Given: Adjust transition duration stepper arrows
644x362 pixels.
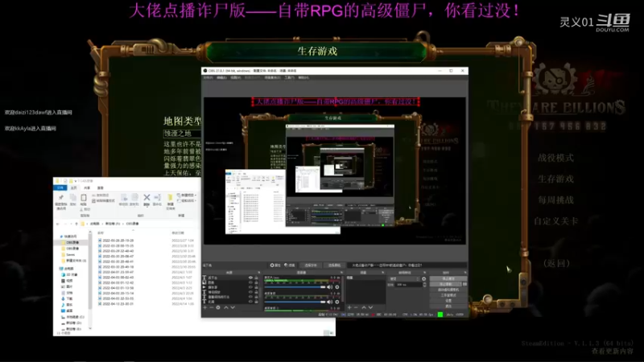Looking at the screenshot, I should pyautogui.click(x=425, y=285).
